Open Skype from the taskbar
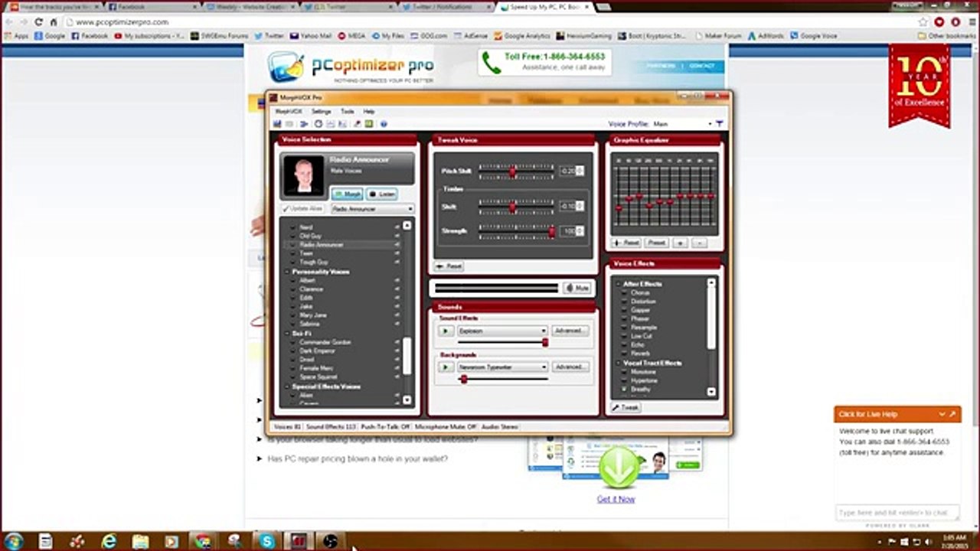 (x=266, y=541)
